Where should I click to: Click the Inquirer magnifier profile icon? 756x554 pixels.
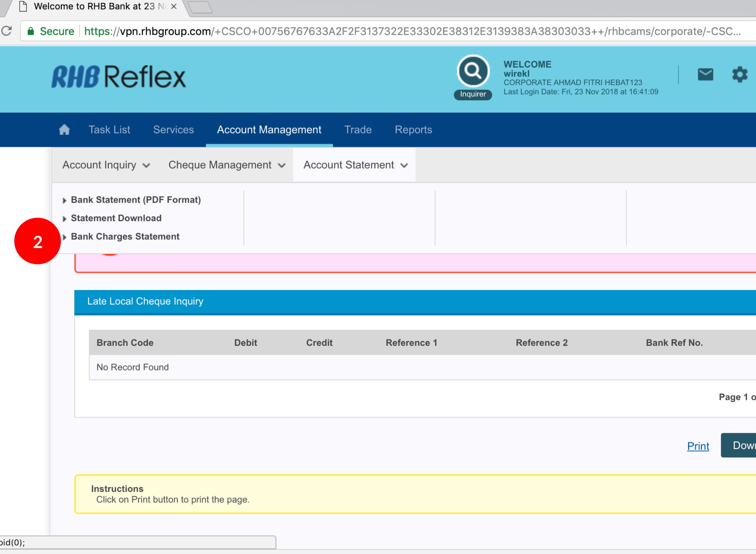(473, 71)
